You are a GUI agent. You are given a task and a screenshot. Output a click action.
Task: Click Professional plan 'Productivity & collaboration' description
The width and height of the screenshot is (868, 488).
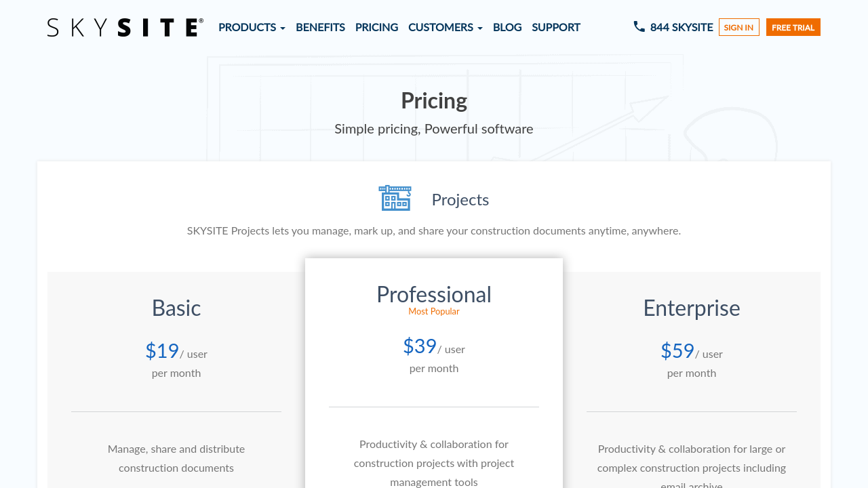click(434, 463)
